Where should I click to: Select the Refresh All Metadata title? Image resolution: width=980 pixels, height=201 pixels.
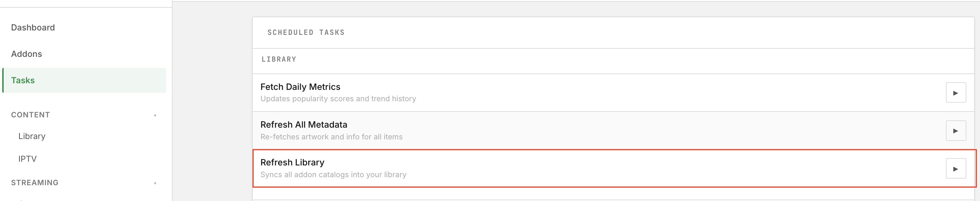303,125
